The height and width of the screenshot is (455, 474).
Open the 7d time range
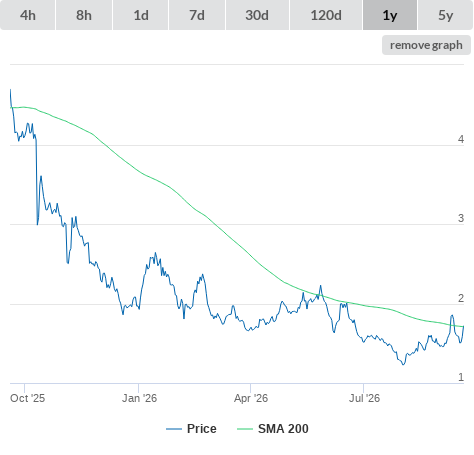pyautogui.click(x=197, y=15)
